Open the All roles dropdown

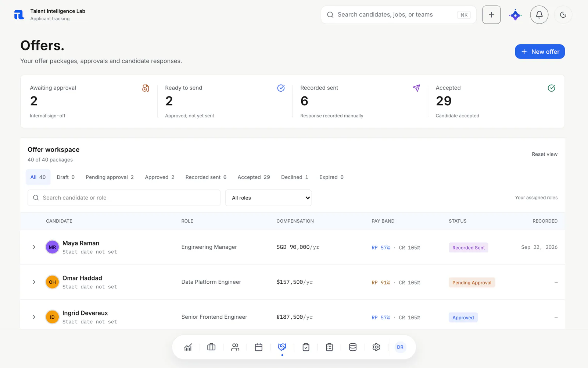coord(268,198)
